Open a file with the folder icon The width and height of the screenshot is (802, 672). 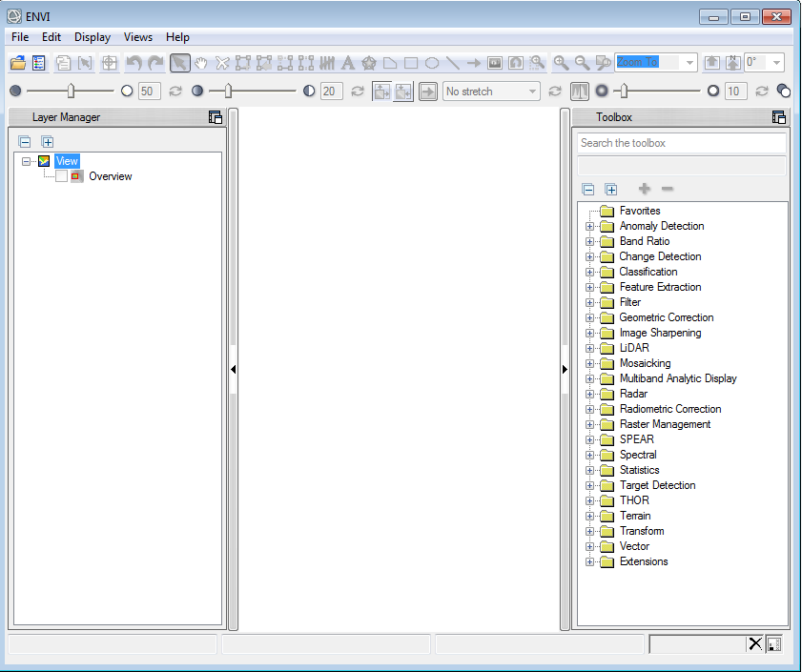pyautogui.click(x=18, y=63)
